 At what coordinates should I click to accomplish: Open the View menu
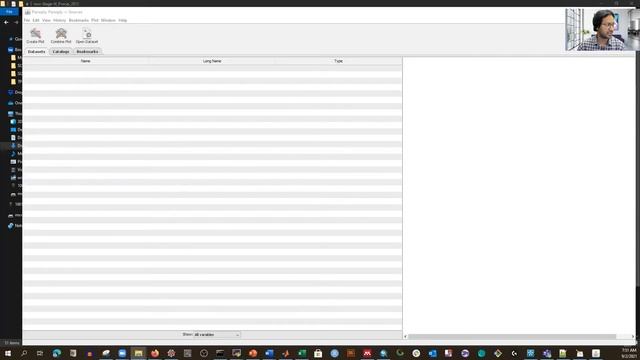[47, 20]
